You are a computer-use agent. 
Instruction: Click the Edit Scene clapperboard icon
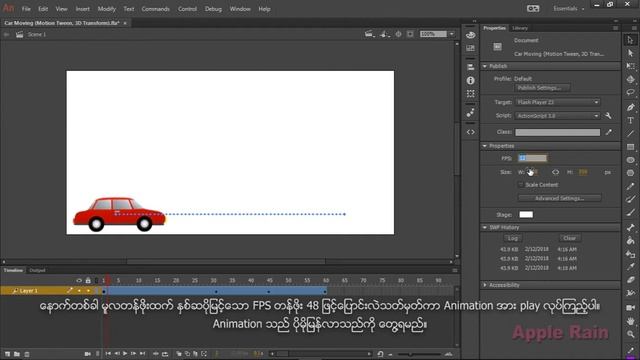(x=369, y=34)
